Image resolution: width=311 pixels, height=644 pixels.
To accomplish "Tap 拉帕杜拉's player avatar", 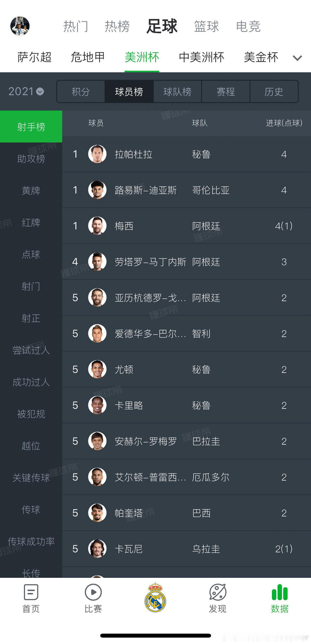I will [97, 154].
